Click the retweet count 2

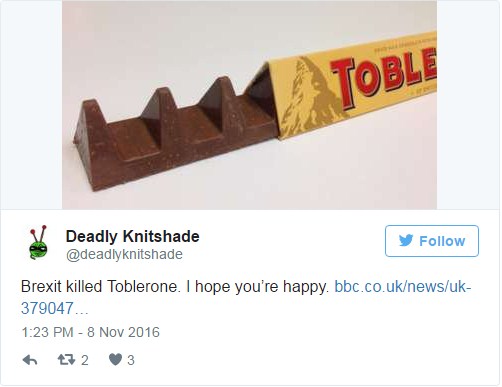[x=85, y=360]
